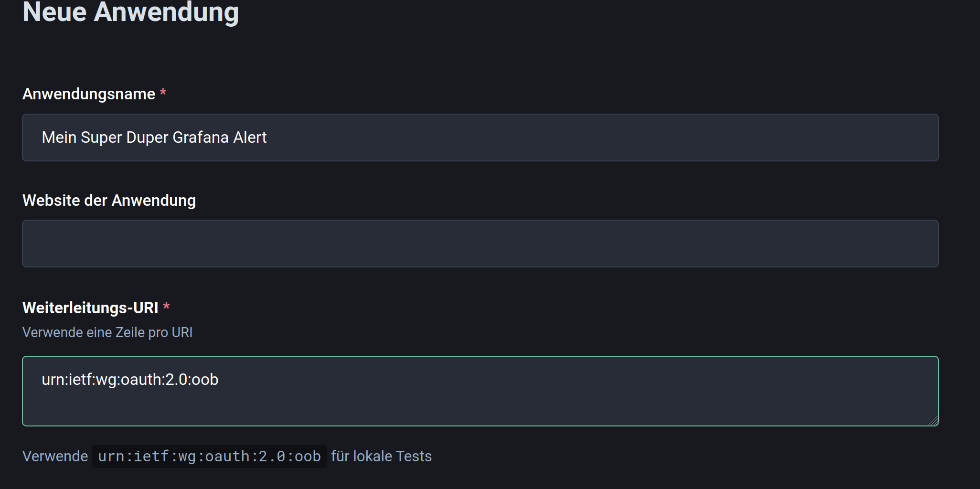Viewport: 980px width, 489px height.
Task: Click the red asterisk beside Weiterleitungs-URI
Action: (x=166, y=306)
